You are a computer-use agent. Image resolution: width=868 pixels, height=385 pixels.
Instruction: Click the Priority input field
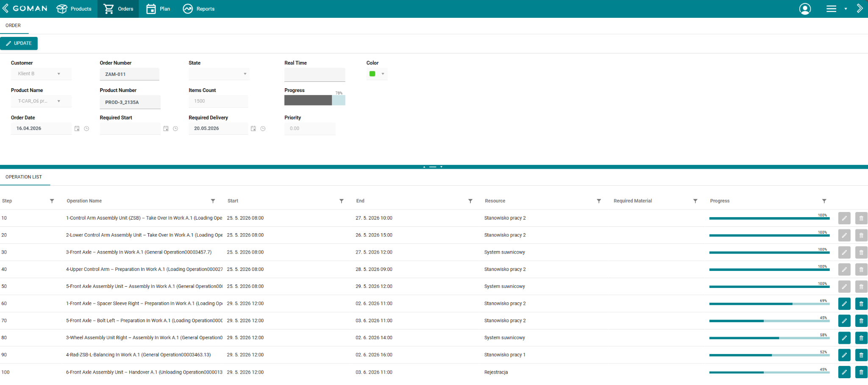pos(310,128)
